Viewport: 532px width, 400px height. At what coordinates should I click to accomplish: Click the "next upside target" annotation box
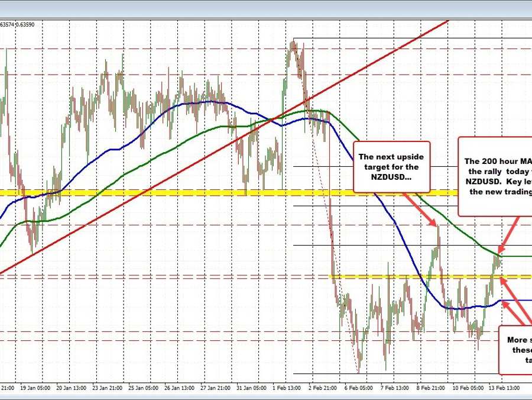pos(391,167)
